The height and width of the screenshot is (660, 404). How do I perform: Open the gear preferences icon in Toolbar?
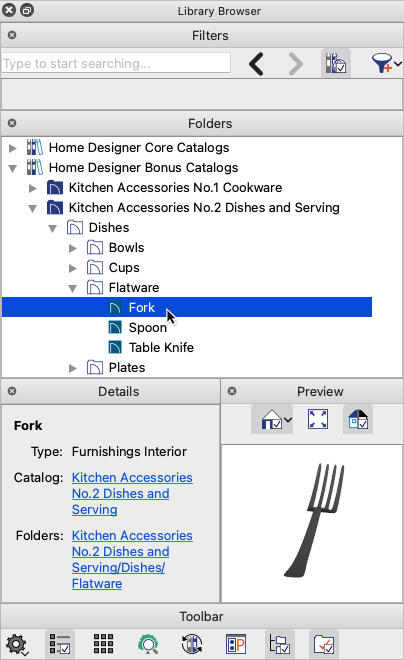(x=17, y=644)
